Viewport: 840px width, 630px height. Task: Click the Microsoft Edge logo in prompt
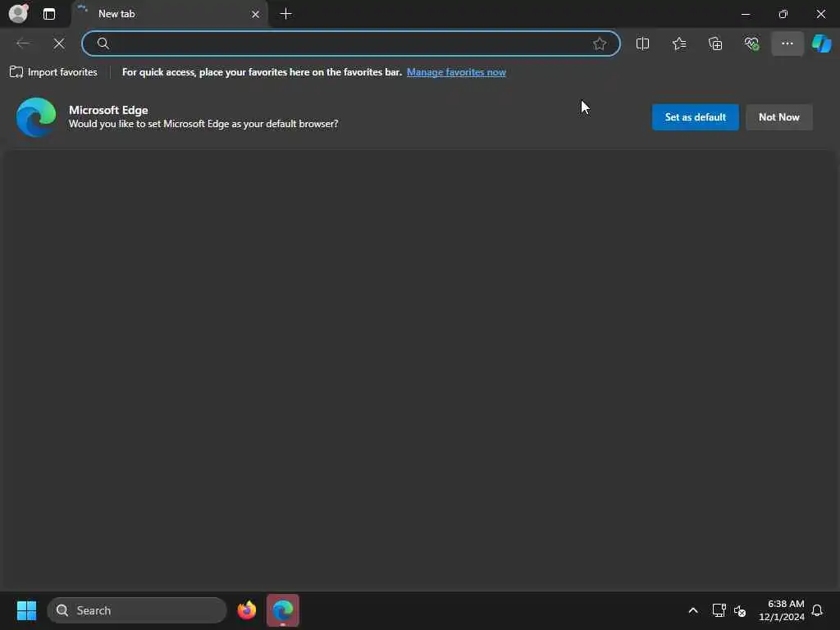[36, 116]
